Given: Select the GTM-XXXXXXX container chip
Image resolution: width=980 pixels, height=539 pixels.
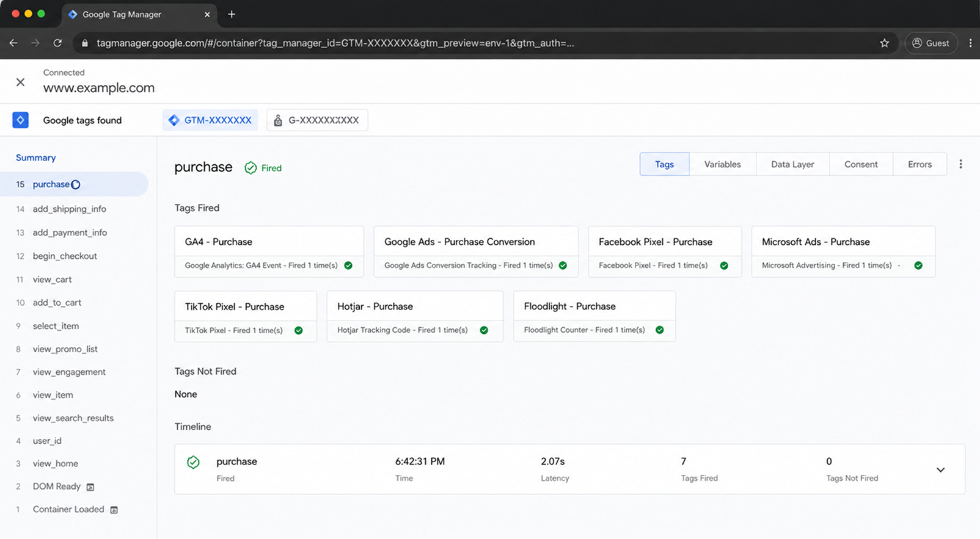Looking at the screenshot, I should pos(210,120).
